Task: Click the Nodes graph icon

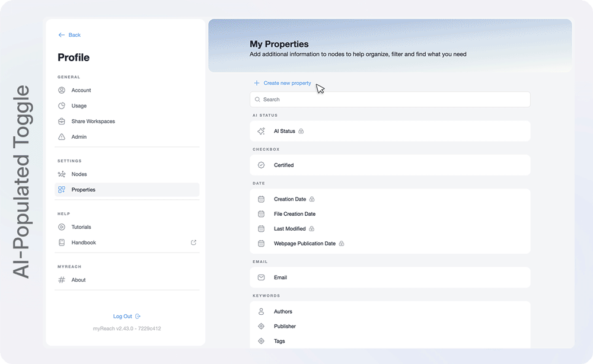Action: 62,174
